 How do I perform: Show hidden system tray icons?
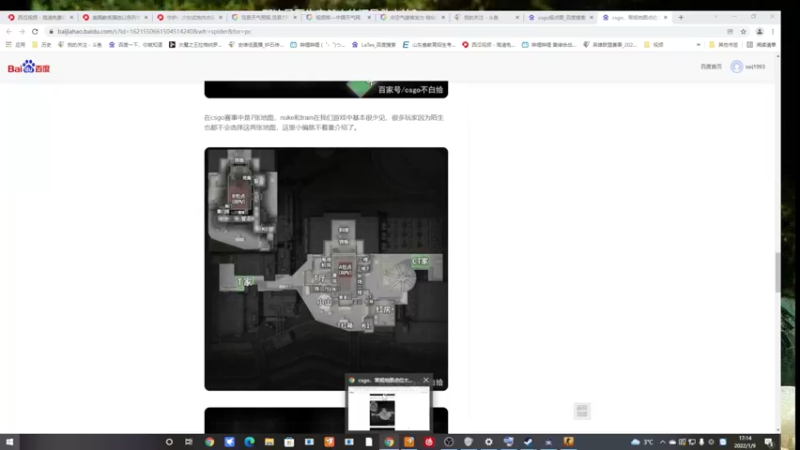[x=662, y=442]
